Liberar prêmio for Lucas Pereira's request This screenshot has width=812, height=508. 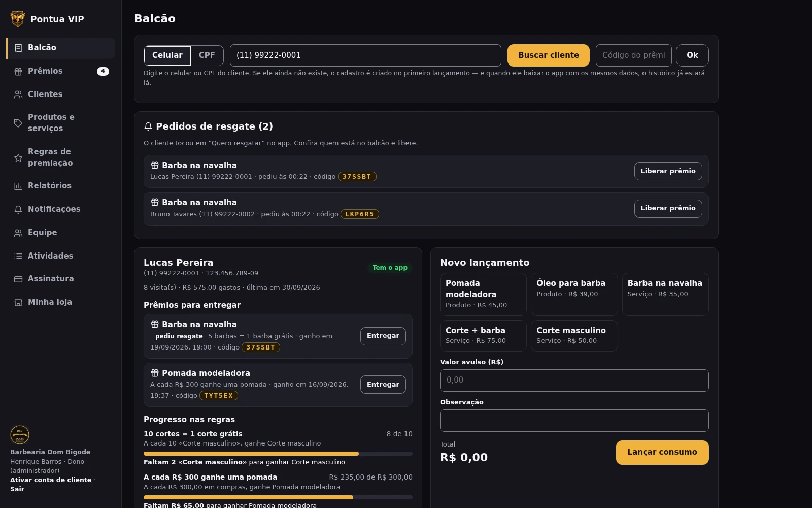point(668,171)
